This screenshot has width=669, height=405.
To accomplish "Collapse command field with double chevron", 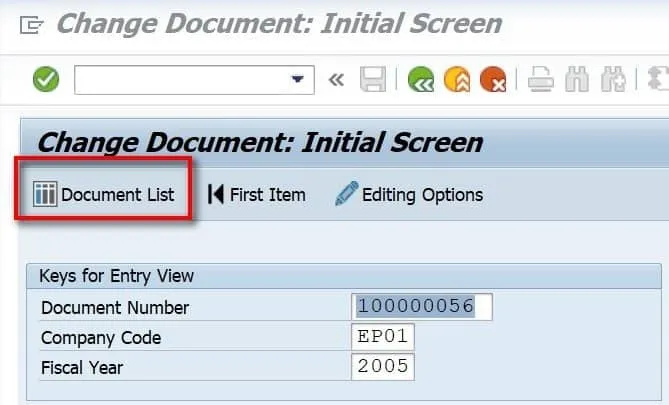I will (x=336, y=79).
